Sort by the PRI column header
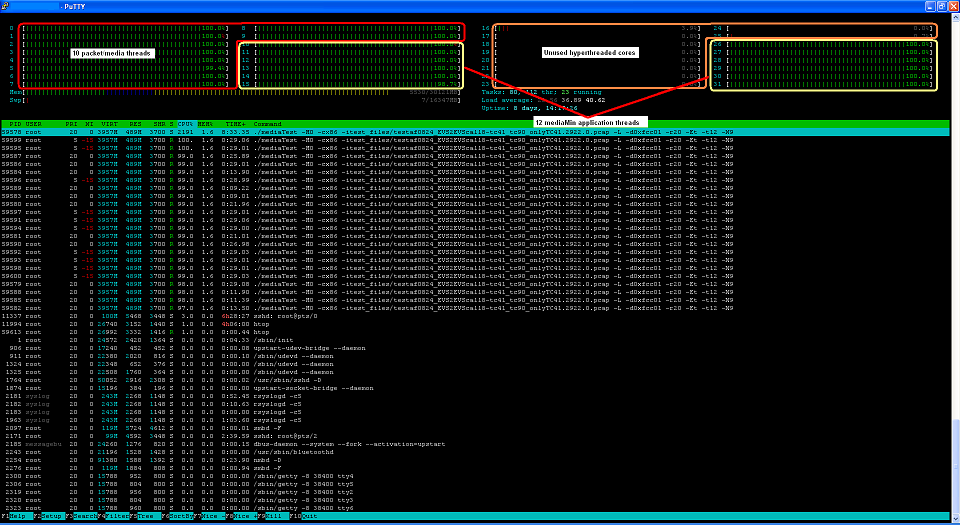The width and height of the screenshot is (960, 525). 71,124
